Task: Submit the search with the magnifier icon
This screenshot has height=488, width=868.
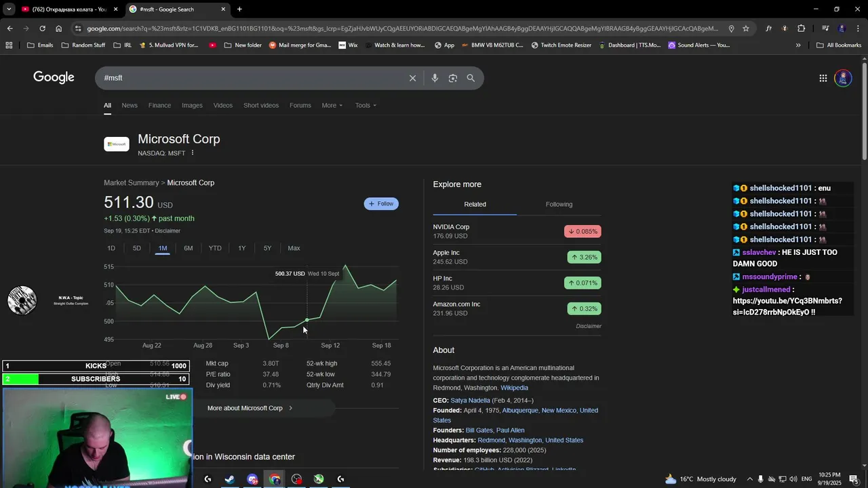Action: (x=471, y=78)
